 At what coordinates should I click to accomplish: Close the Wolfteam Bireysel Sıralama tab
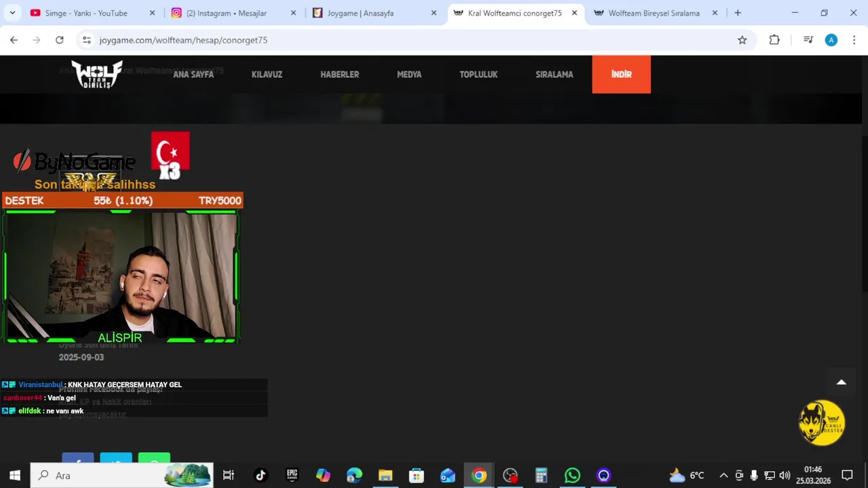coord(715,13)
